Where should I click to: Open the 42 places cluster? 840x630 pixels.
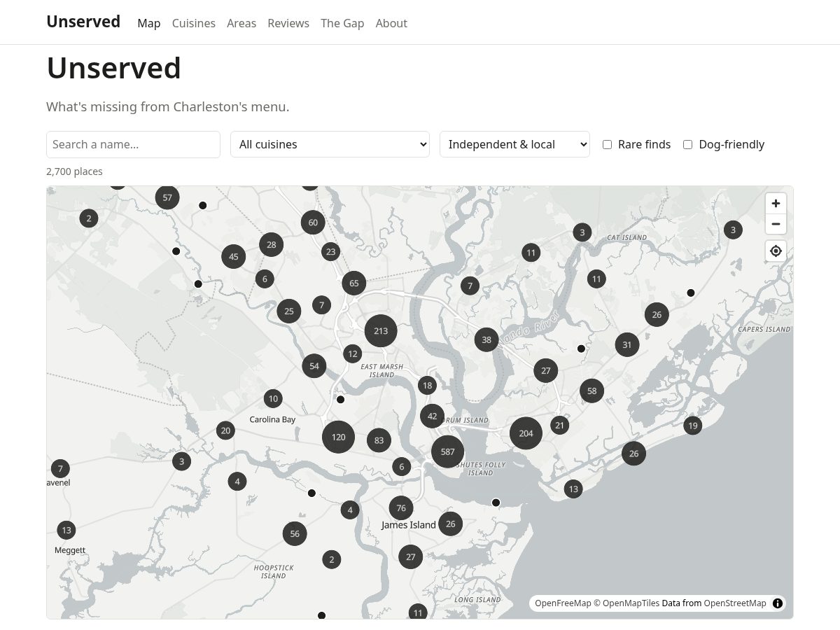[432, 416]
